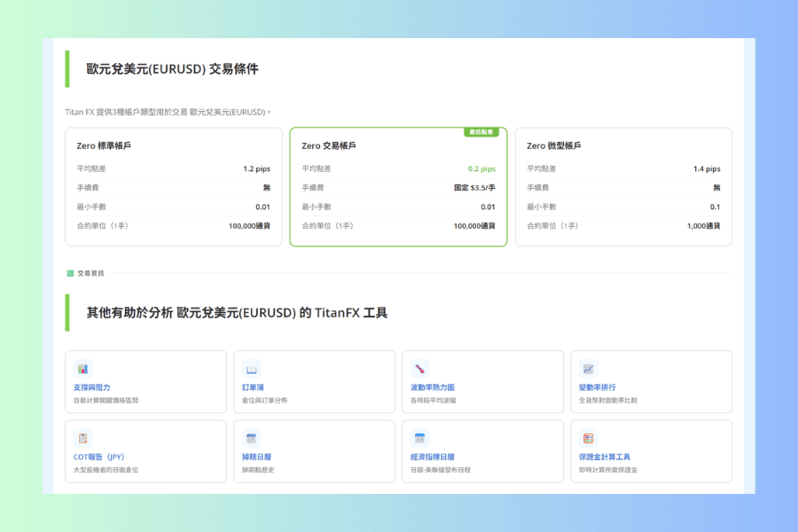Open the 波動率熱力圖 tool link
Screen dimensions: 798x532
point(433,387)
